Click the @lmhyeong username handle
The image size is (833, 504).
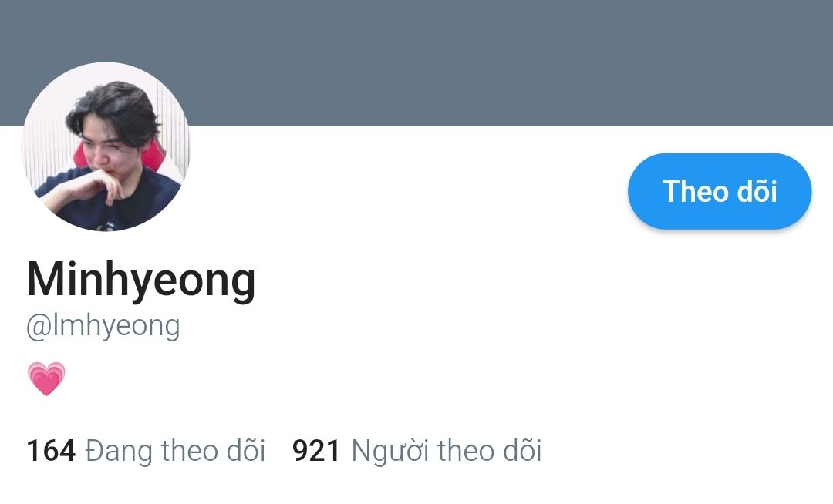click(103, 326)
